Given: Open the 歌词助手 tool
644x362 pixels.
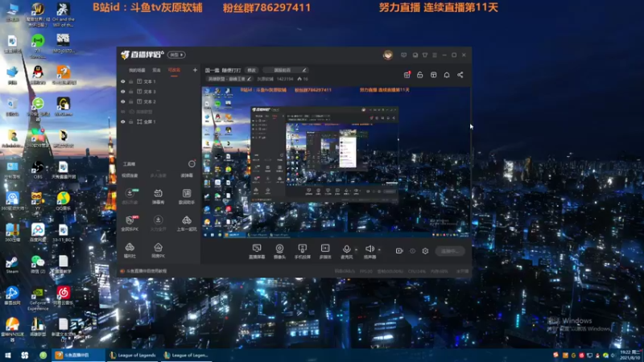Looking at the screenshot, I should (x=187, y=196).
